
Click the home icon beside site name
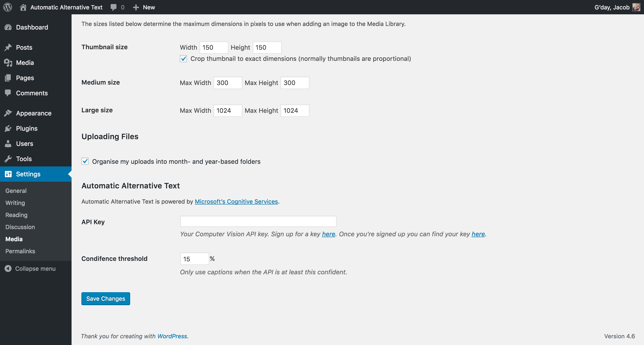click(x=23, y=7)
